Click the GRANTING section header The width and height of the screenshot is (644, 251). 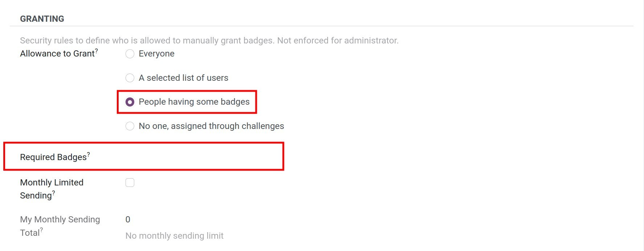[x=42, y=18]
